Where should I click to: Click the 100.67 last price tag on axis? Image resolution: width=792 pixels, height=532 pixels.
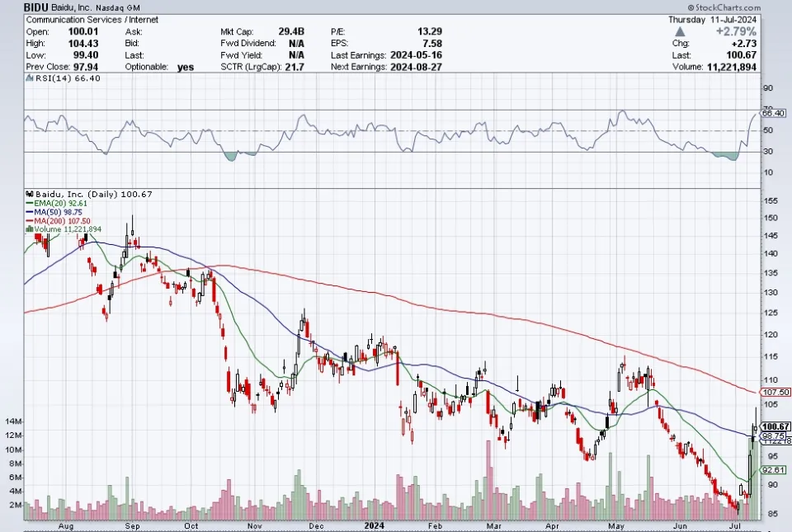click(x=775, y=426)
